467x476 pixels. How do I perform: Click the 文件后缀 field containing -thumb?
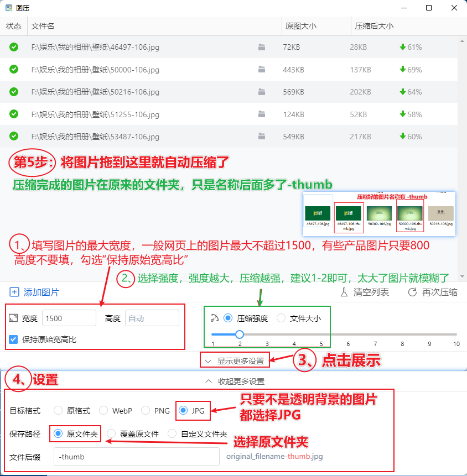pyautogui.click(x=137, y=457)
